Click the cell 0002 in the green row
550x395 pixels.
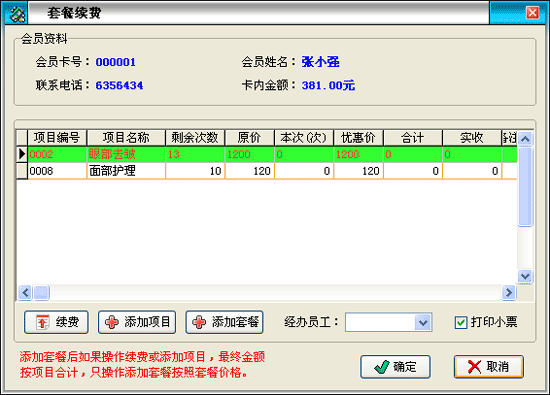click(x=57, y=154)
